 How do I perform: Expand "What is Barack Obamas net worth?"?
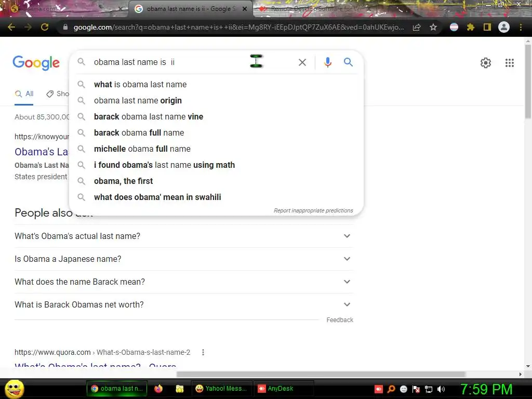point(184,304)
